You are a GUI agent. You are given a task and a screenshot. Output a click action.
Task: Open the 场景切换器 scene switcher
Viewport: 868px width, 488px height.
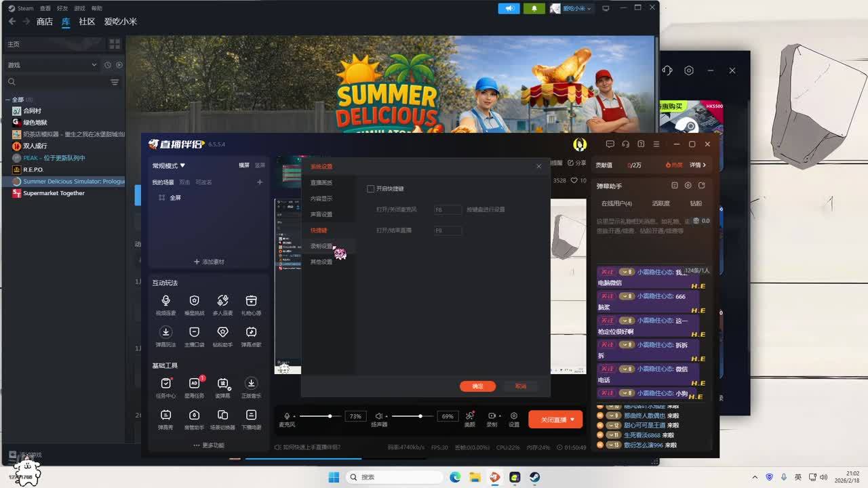222,418
